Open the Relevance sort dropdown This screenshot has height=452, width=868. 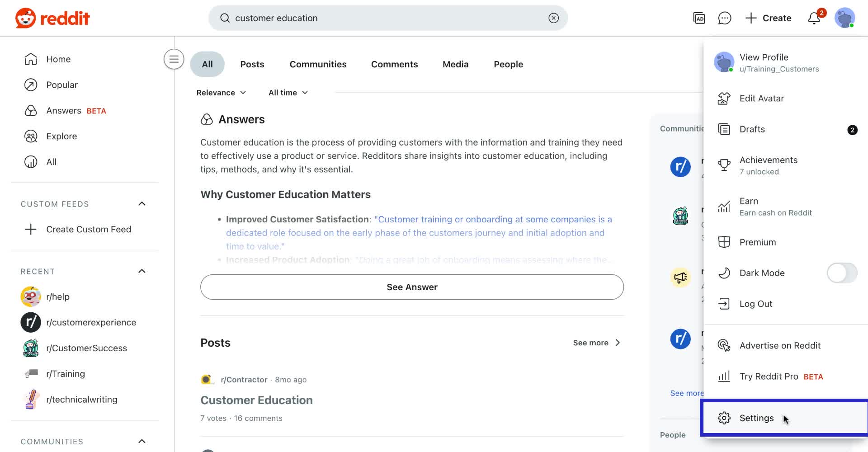(x=221, y=93)
